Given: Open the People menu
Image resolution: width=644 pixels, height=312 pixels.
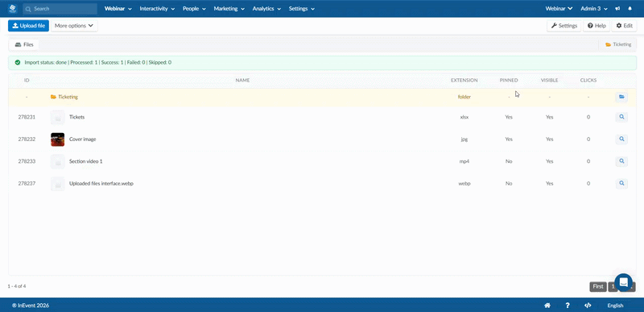Looking at the screenshot, I should [194, 9].
